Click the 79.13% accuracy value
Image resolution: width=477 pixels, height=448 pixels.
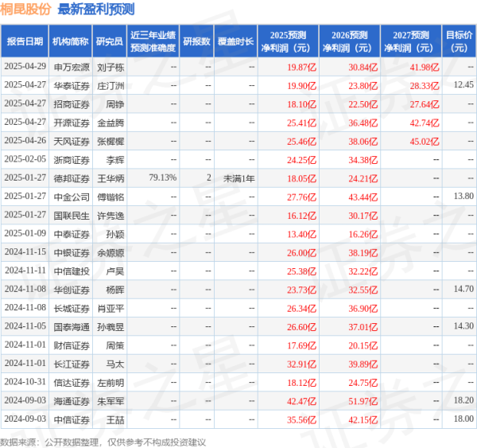(x=162, y=177)
